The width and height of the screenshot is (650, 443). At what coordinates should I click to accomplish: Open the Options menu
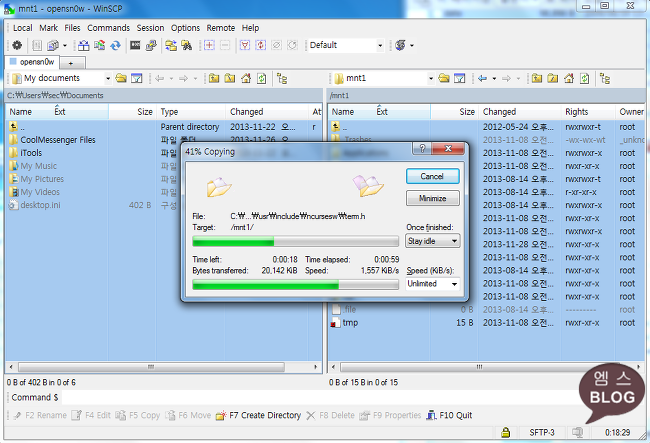coord(185,28)
